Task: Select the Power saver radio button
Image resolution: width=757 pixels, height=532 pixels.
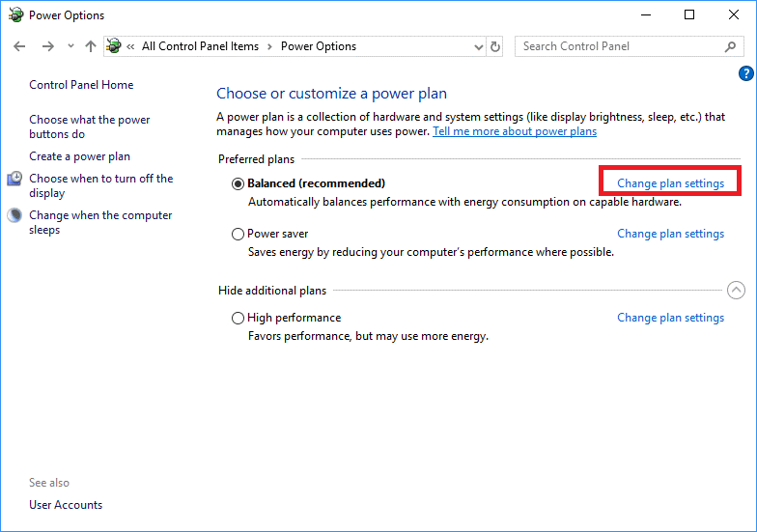Action: 238,234
